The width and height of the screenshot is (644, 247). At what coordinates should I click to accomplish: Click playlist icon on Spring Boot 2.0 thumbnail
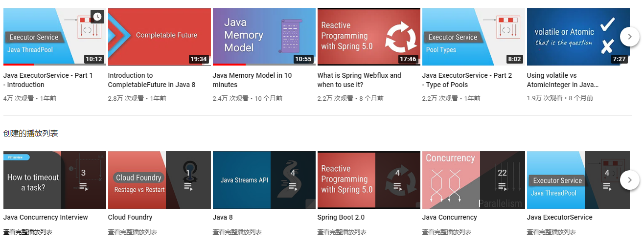[x=397, y=186]
